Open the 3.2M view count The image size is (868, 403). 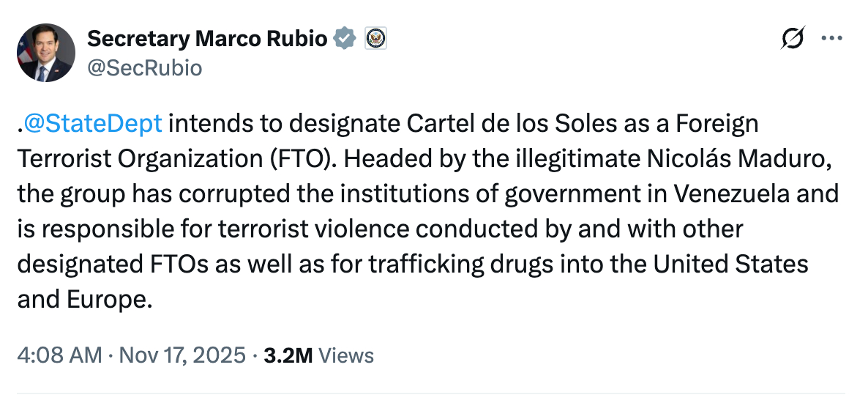(x=288, y=355)
